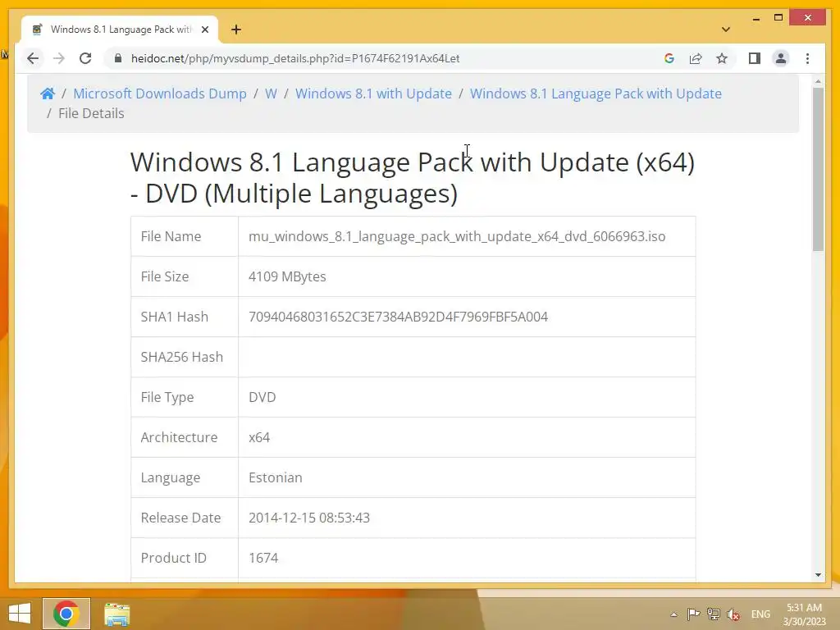The width and height of the screenshot is (840, 630).
Task: Select the Windows 8.1 Language Pack tab
Action: click(120, 30)
